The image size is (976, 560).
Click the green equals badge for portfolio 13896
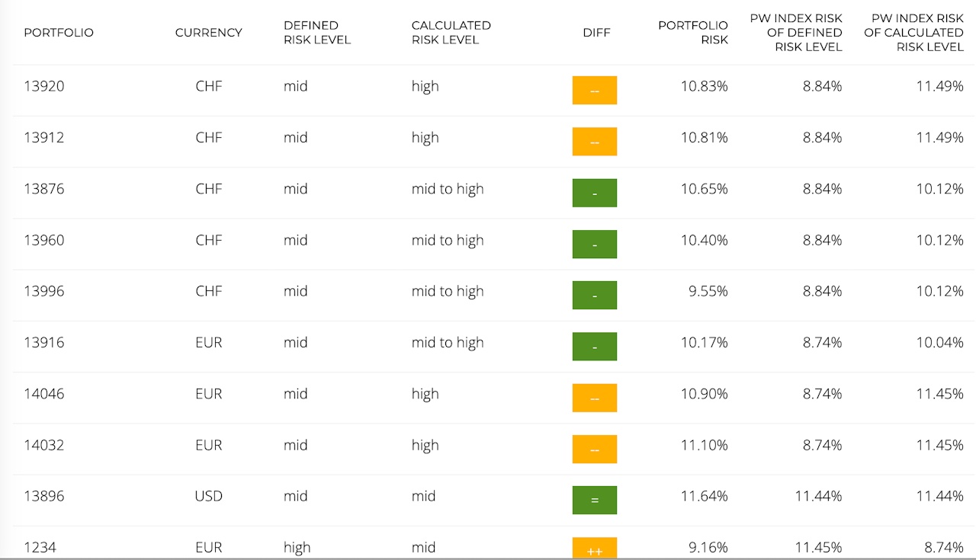(x=594, y=500)
